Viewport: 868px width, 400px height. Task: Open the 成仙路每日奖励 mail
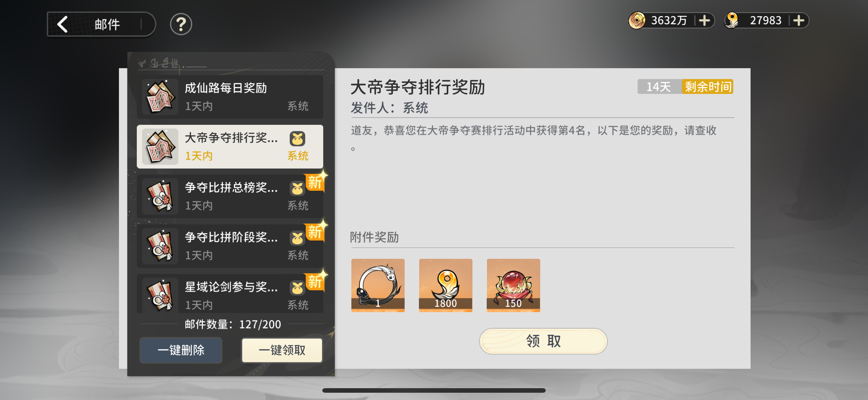coord(230,97)
